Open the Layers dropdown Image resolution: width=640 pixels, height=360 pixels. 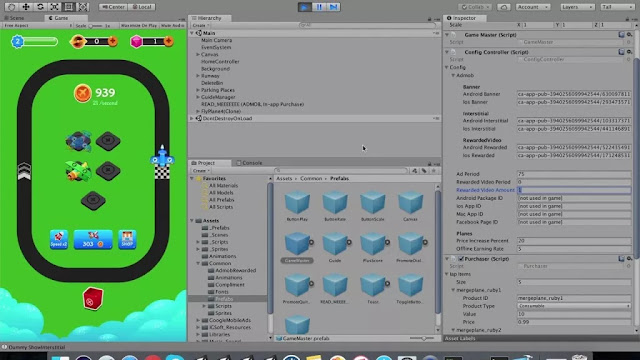click(x=577, y=7)
